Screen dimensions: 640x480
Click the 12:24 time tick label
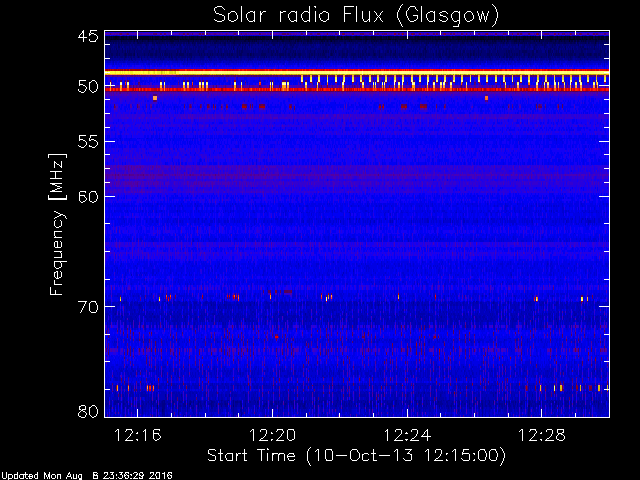coord(407,435)
